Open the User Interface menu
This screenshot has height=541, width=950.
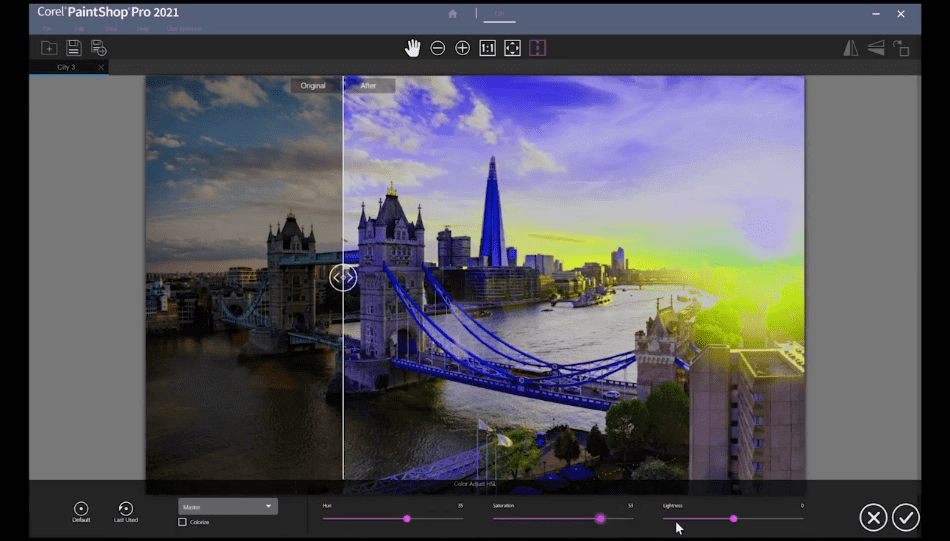point(184,29)
